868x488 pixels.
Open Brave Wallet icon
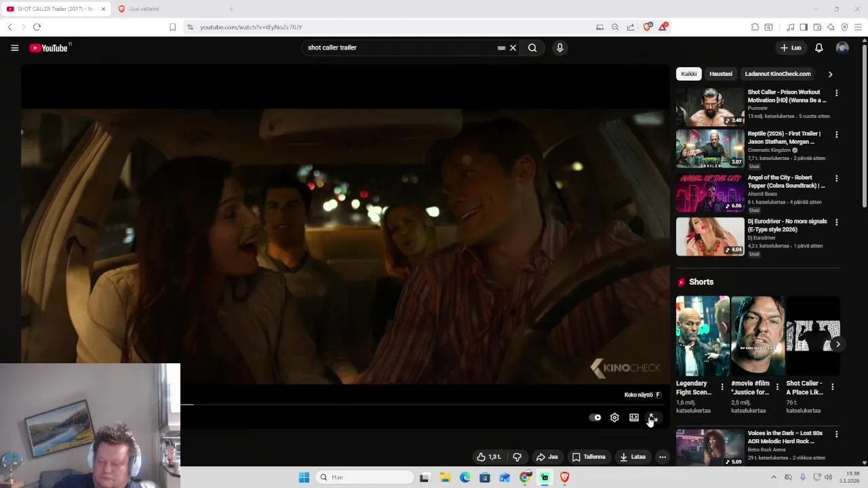click(x=817, y=27)
